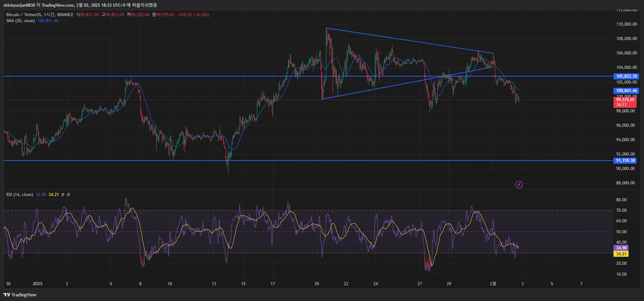
Task: Click the date label 20 on time axis
Action: click(317, 284)
